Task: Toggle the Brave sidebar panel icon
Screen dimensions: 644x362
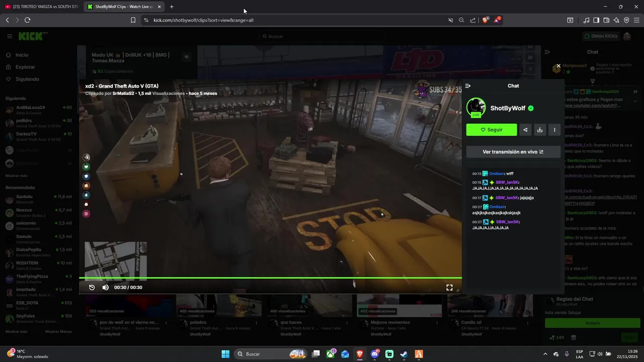Action: (x=596, y=20)
